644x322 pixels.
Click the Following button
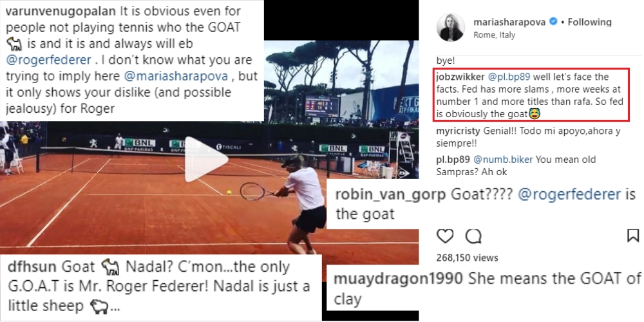point(589,22)
